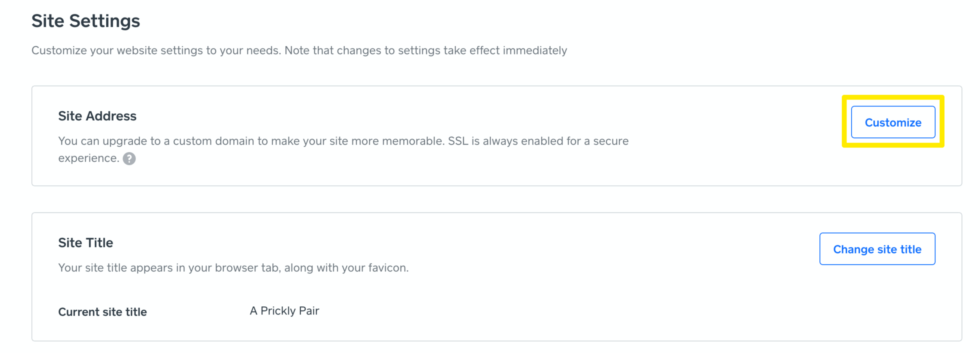980x353 pixels.
Task: Click the 'Your site title appears' description
Action: pyautogui.click(x=233, y=268)
